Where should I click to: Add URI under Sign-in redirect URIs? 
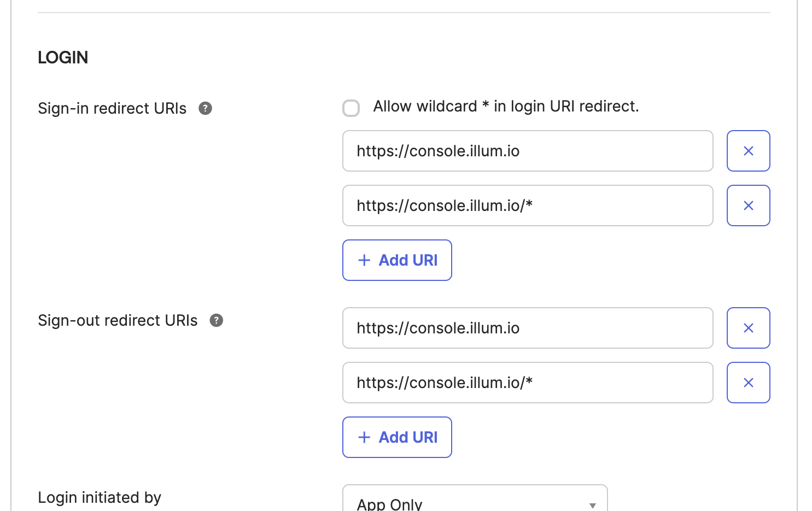pyautogui.click(x=397, y=260)
